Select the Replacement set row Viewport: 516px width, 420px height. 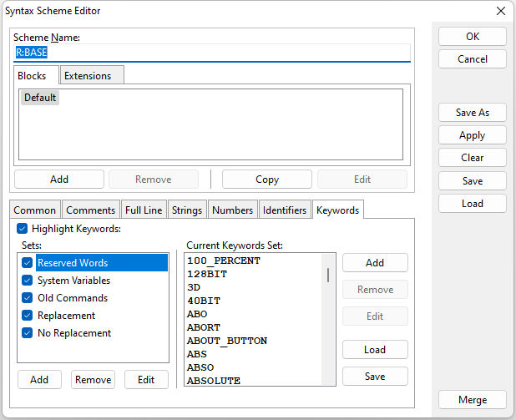coord(102,316)
